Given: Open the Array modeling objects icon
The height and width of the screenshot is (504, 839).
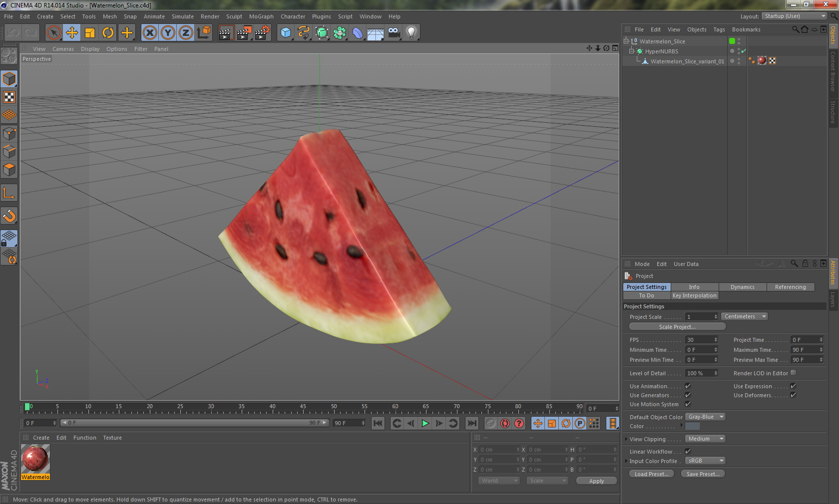Looking at the screenshot, I should click(x=340, y=33).
